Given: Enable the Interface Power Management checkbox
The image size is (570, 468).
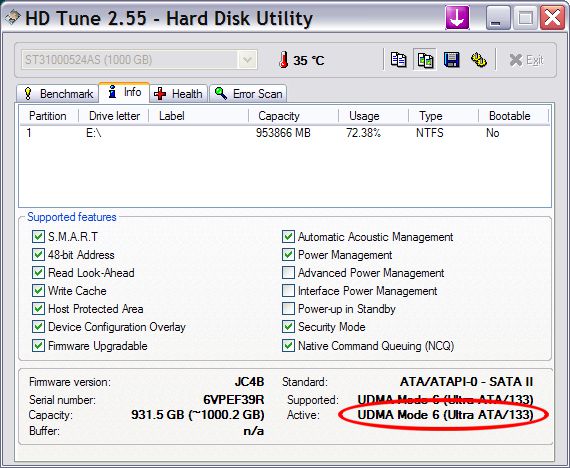Looking at the screenshot, I should (x=288, y=291).
